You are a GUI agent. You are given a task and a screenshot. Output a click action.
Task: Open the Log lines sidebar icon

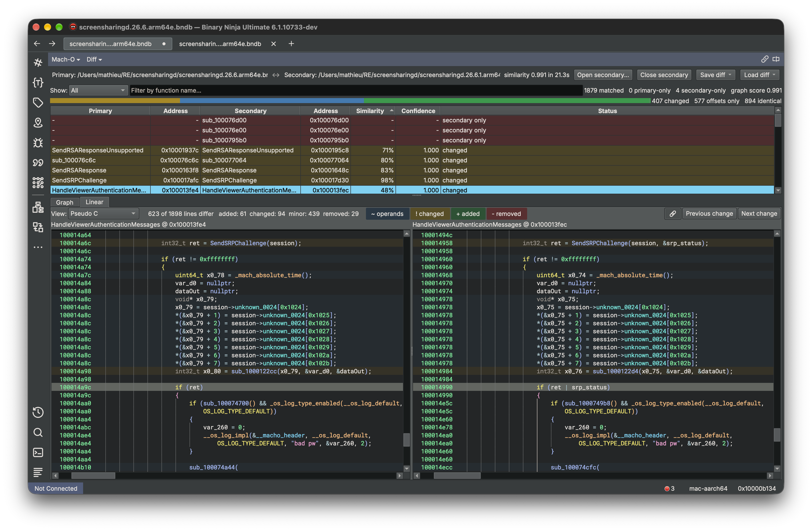pos(38,472)
